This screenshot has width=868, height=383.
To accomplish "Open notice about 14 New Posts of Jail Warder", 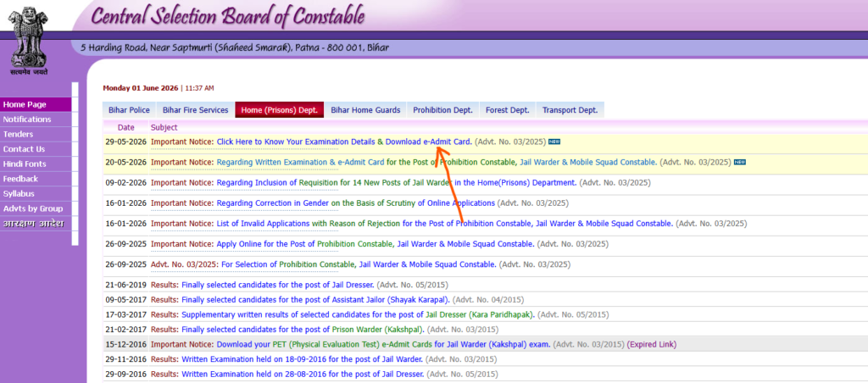I will point(397,183).
